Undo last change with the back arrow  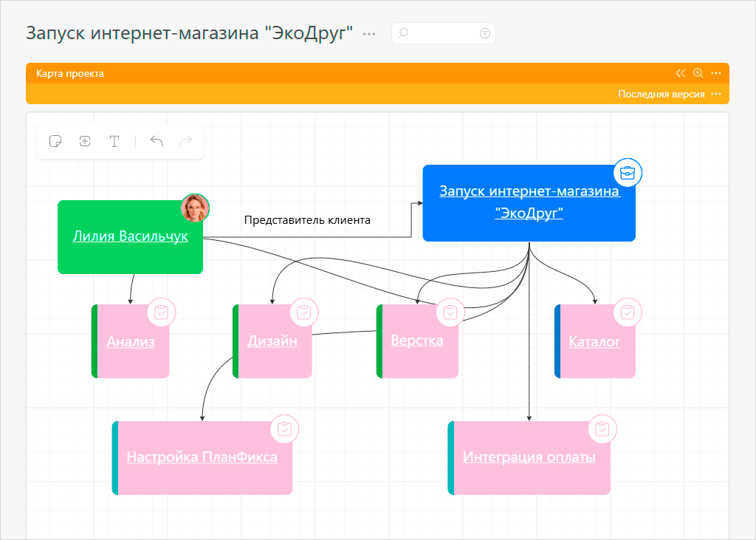(x=157, y=141)
